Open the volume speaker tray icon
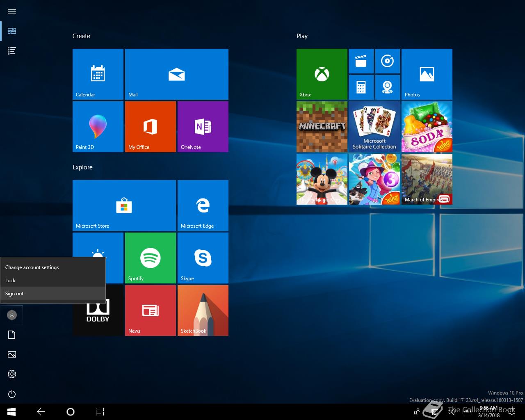 [x=451, y=412]
